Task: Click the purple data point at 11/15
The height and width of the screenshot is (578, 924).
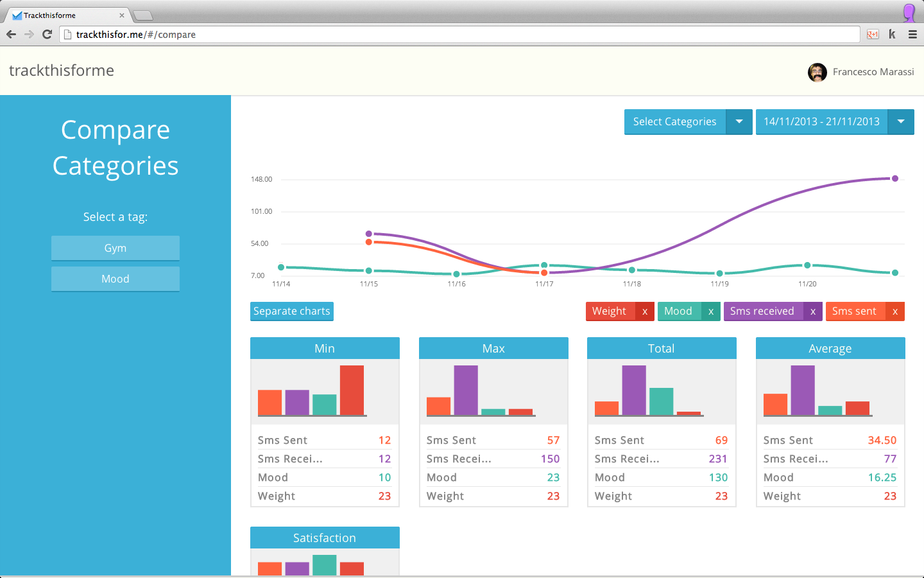Action: [x=369, y=234]
